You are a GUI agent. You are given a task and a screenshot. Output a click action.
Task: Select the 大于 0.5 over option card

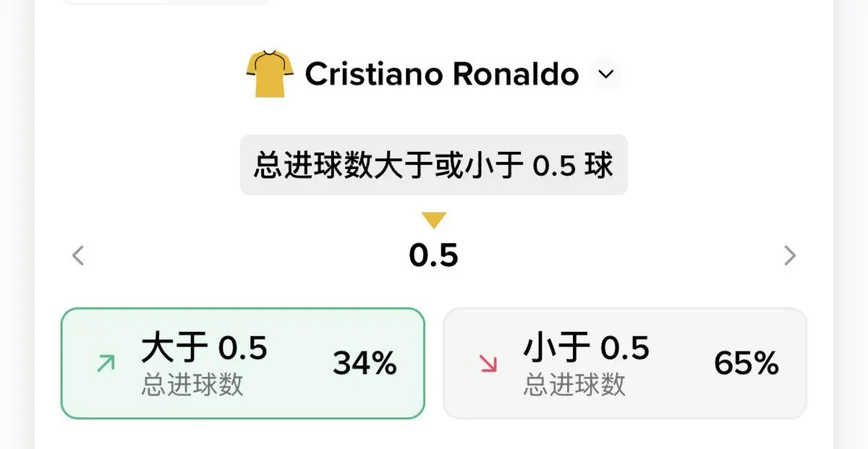pyautogui.click(x=242, y=364)
